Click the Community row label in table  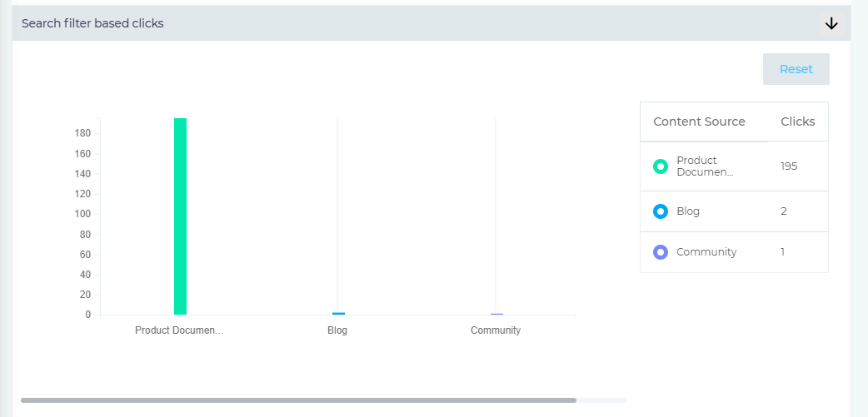tap(706, 252)
